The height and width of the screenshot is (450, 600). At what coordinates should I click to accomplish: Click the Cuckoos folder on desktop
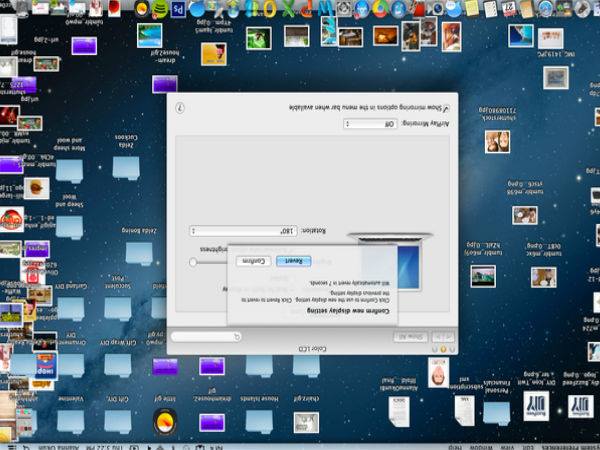tap(126, 166)
